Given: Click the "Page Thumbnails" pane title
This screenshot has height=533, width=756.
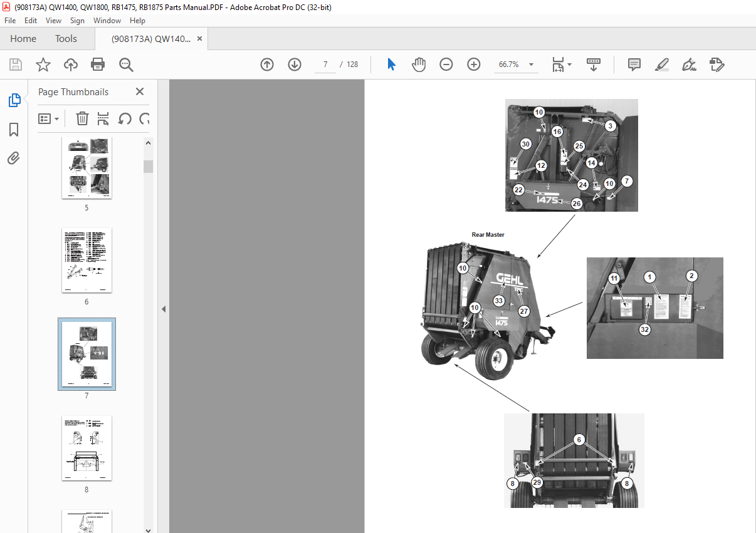Looking at the screenshot, I should point(73,91).
